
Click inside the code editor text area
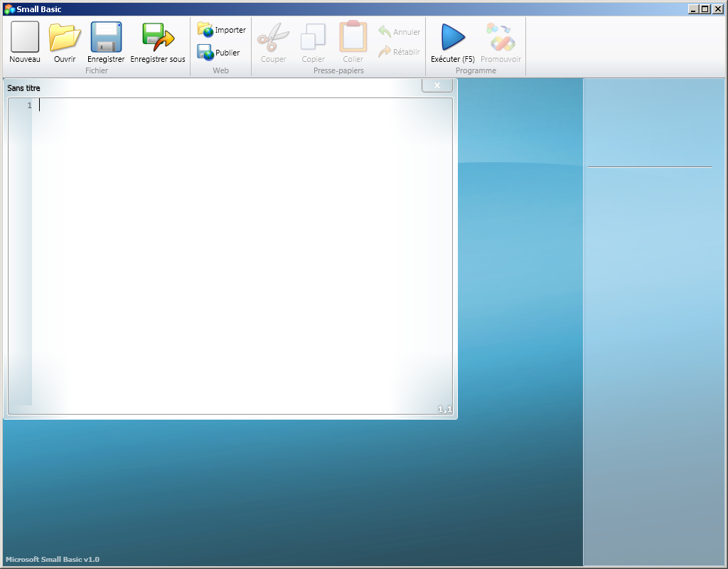242,255
